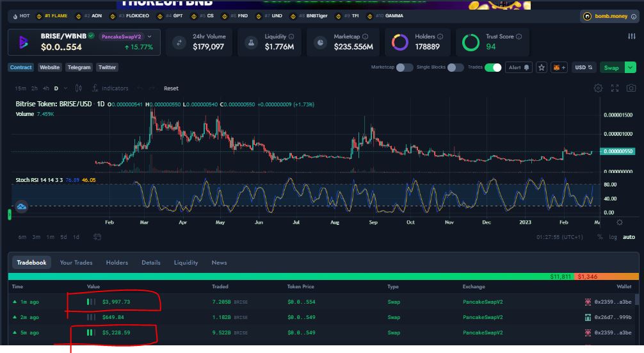Open chart settings gear icon
644x353 pixels.
point(598,88)
